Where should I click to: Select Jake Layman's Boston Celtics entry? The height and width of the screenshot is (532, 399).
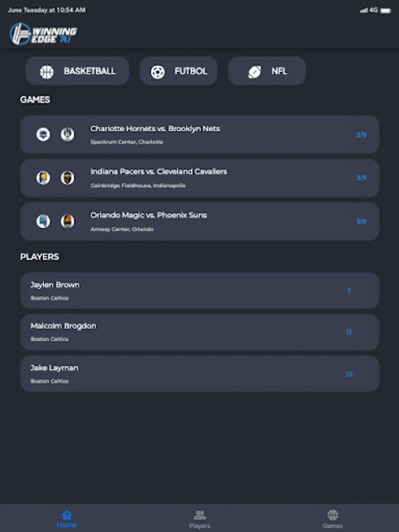199,373
